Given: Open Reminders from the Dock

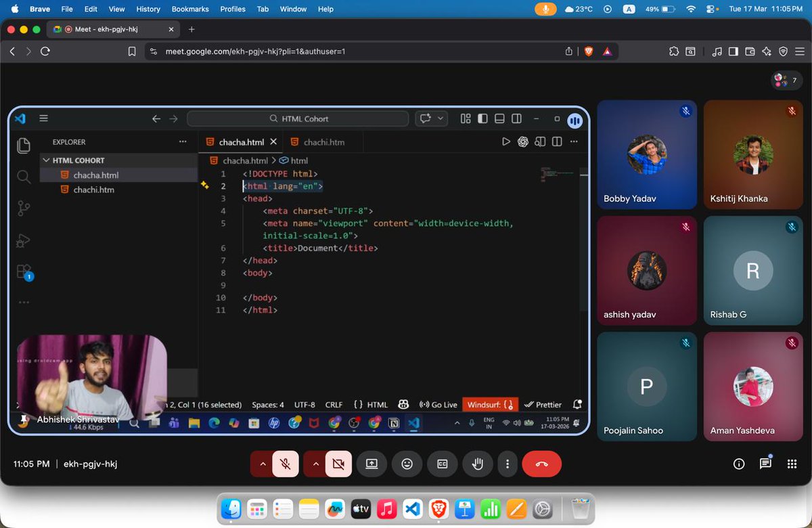Looking at the screenshot, I should pos(282,508).
